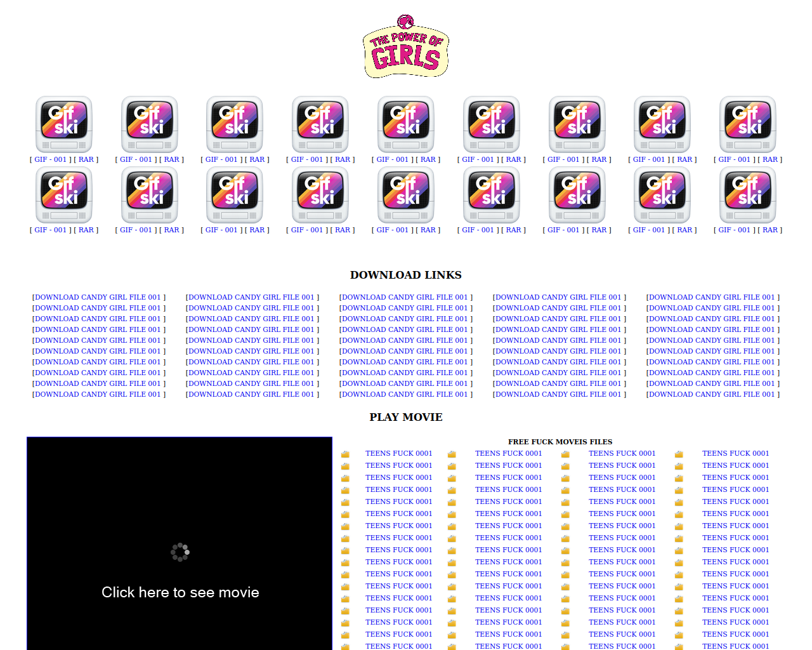This screenshot has height=650, width=812.
Task: Click GIF - 001 link under fifth top-row icon
Action: tap(392, 160)
